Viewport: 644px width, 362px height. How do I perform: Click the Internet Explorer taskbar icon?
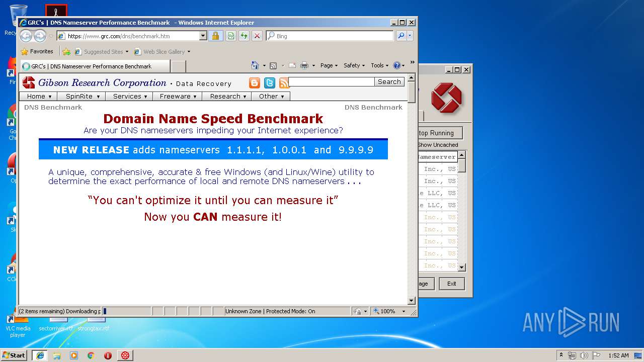(40, 355)
